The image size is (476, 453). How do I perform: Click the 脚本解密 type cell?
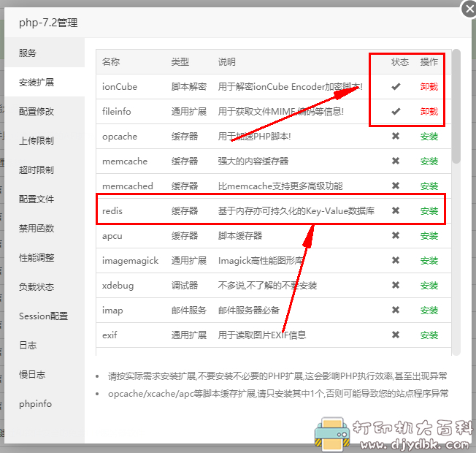coord(189,87)
